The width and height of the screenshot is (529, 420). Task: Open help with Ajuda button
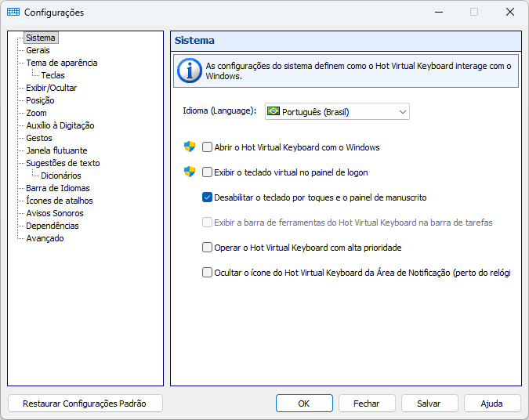point(492,404)
